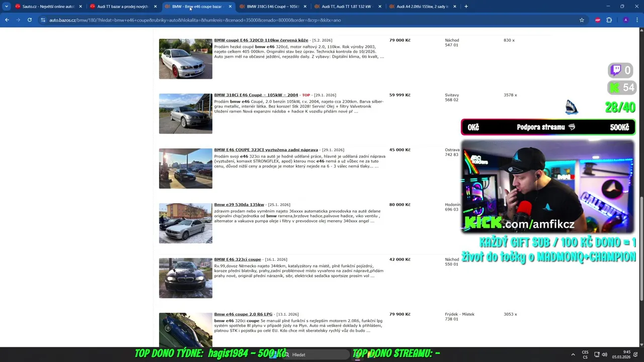Click location Frýdek - Místek 738 01
The height and width of the screenshot is (362, 644).
pyautogui.click(x=459, y=317)
